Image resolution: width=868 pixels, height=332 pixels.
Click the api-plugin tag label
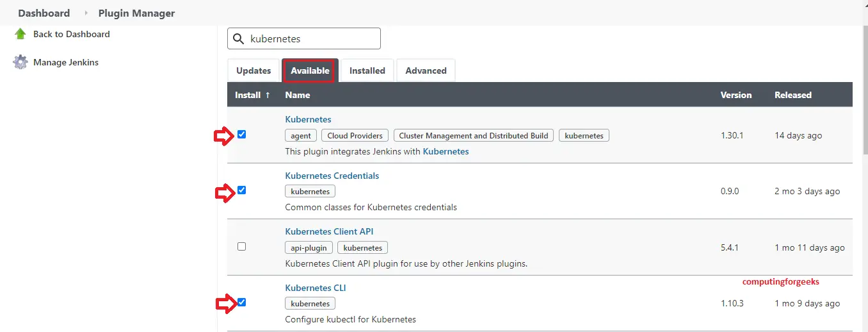(x=309, y=248)
